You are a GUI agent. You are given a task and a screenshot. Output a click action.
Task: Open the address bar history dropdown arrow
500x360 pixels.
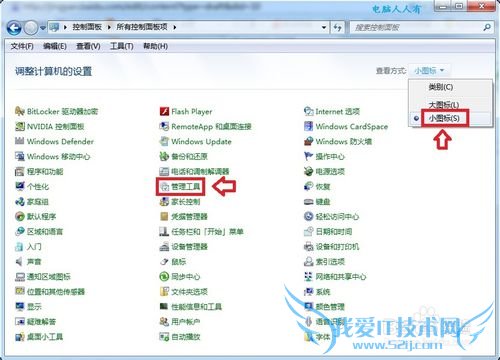point(324,27)
